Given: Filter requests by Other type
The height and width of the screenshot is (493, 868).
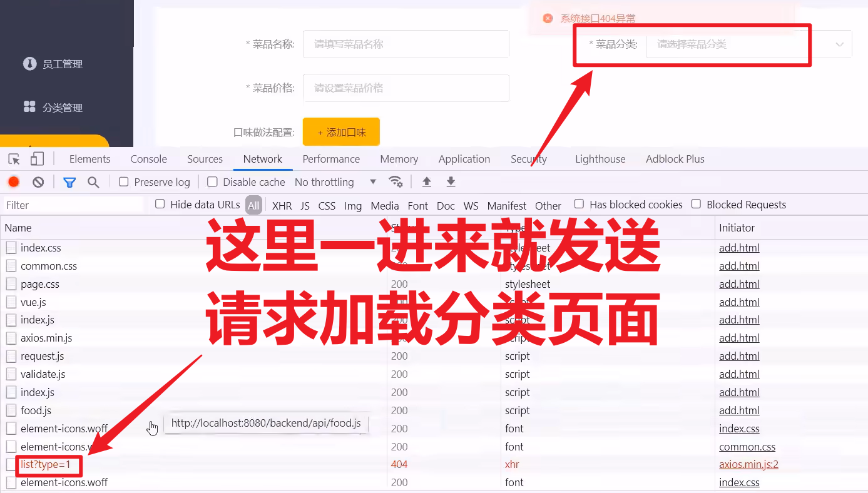Looking at the screenshot, I should point(548,206).
